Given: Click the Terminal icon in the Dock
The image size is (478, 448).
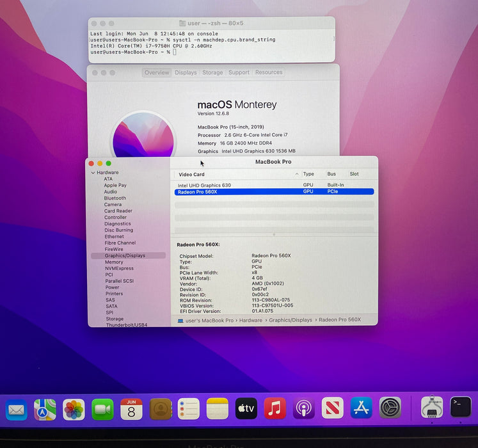Looking at the screenshot, I should [461, 407].
